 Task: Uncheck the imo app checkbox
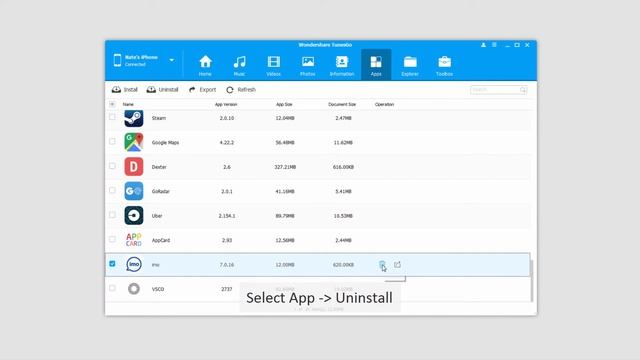[112, 264]
